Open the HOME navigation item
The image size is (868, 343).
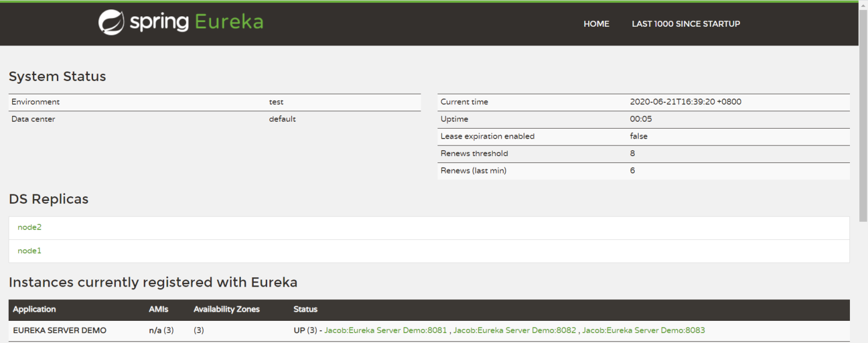coord(596,24)
